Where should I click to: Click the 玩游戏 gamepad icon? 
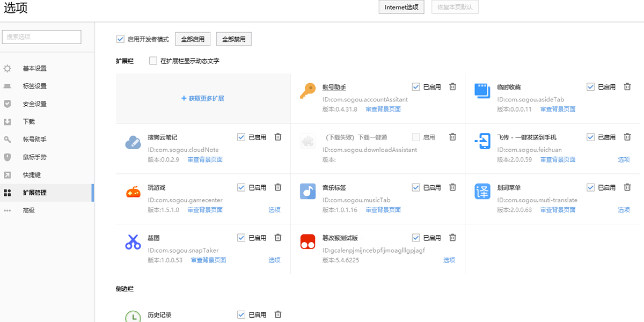(133, 192)
